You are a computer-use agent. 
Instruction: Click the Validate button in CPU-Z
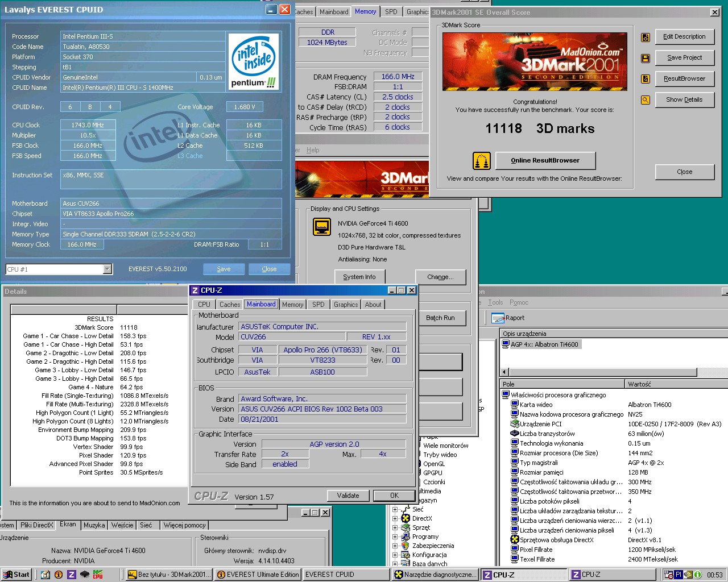click(348, 496)
